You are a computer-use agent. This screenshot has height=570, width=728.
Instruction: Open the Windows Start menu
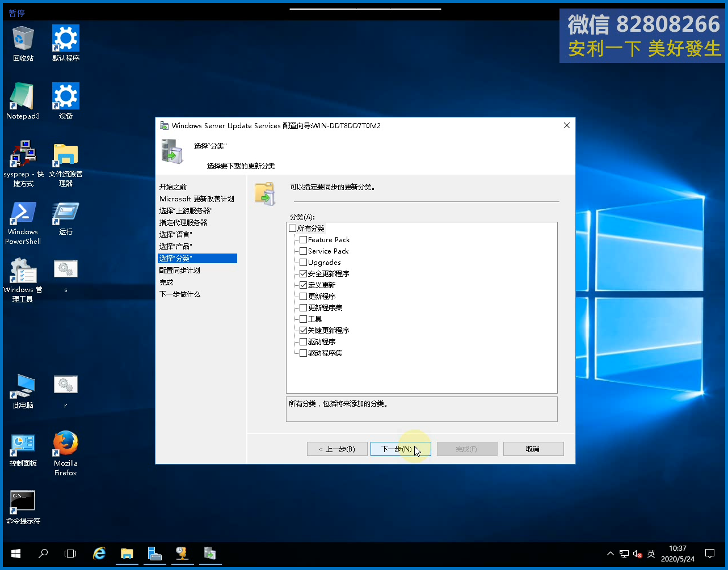click(16, 554)
